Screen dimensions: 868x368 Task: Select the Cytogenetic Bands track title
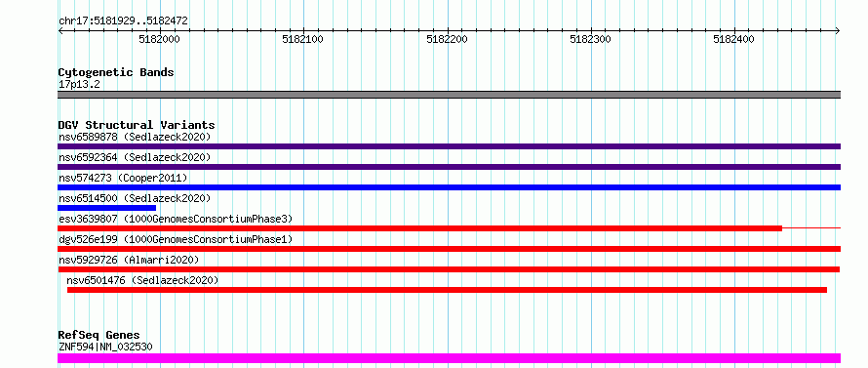pyautogui.click(x=116, y=72)
